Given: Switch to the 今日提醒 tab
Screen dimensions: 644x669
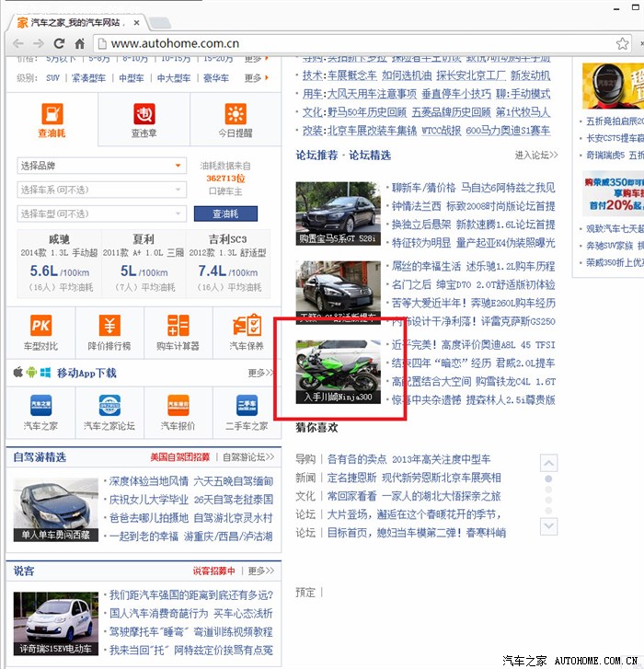Looking at the screenshot, I should [x=236, y=120].
